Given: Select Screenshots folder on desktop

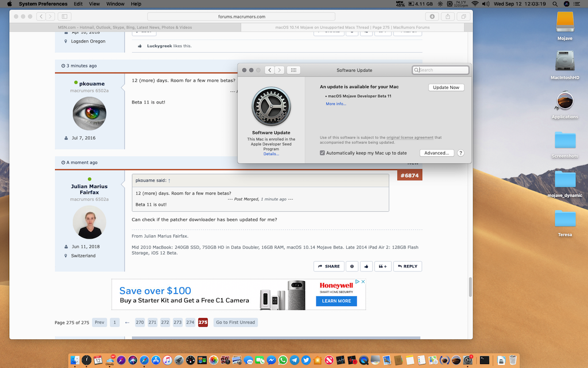Looking at the screenshot, I should click(565, 140).
